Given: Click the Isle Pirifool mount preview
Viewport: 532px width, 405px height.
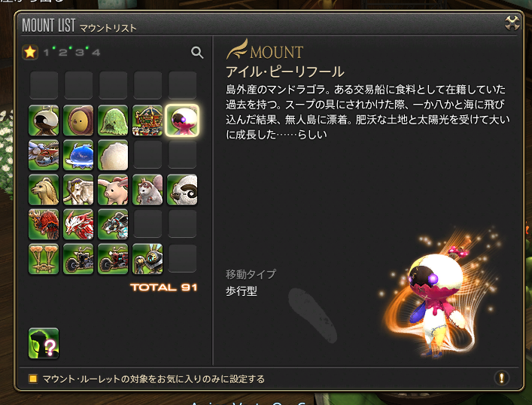Looking at the screenshot, I should (x=439, y=299).
